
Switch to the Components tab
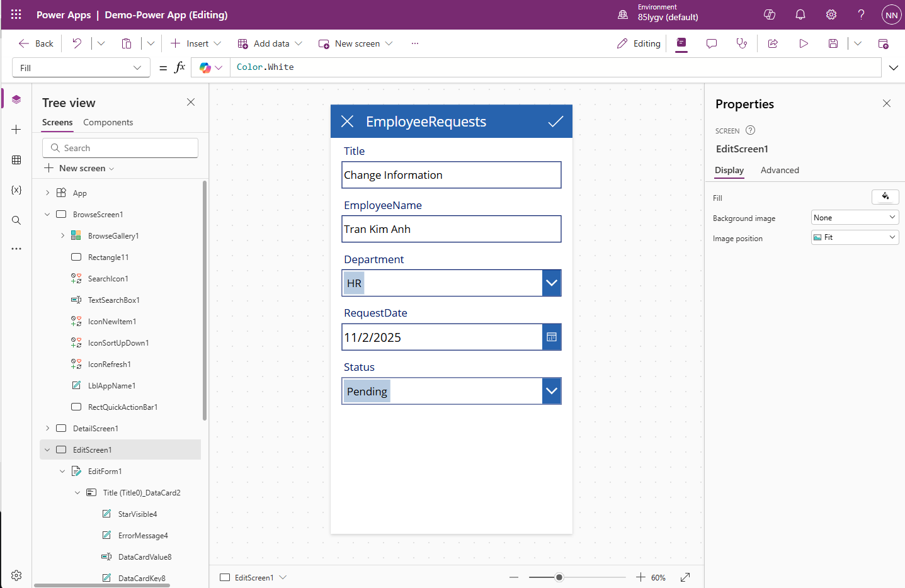(x=108, y=123)
